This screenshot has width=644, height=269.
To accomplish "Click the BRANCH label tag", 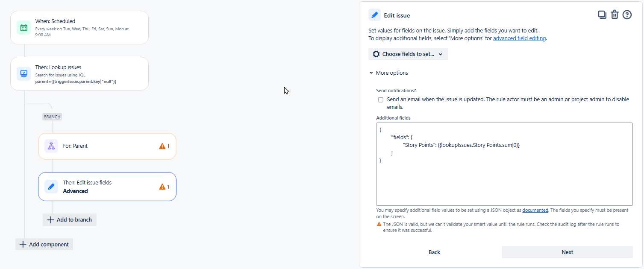I will point(52,117).
